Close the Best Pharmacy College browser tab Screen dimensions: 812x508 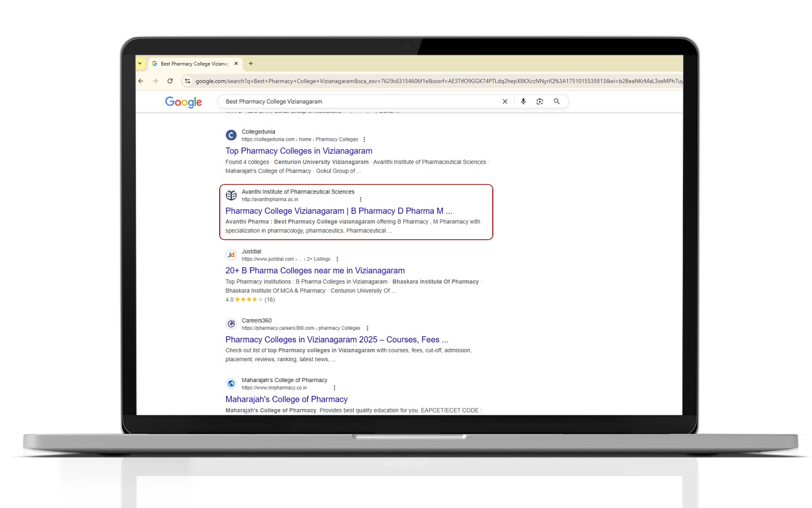pyautogui.click(x=236, y=64)
